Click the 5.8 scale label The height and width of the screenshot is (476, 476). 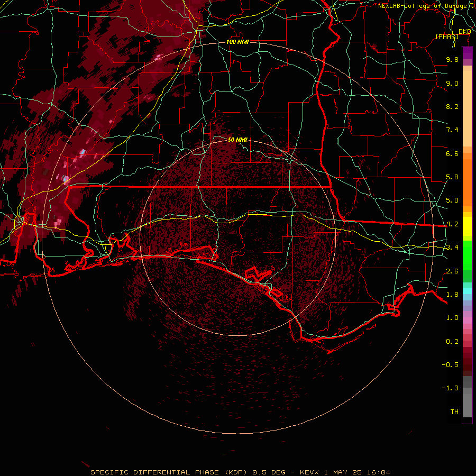[x=452, y=177]
